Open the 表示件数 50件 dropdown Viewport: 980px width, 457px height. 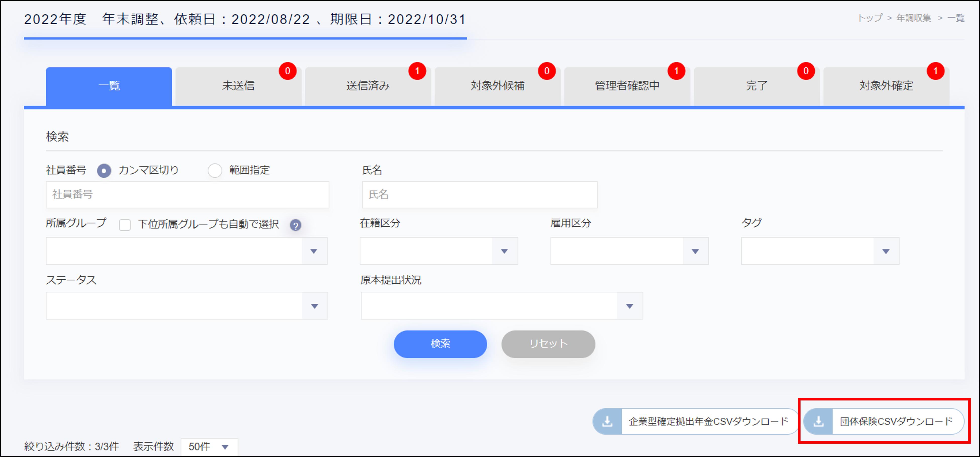pyautogui.click(x=209, y=447)
